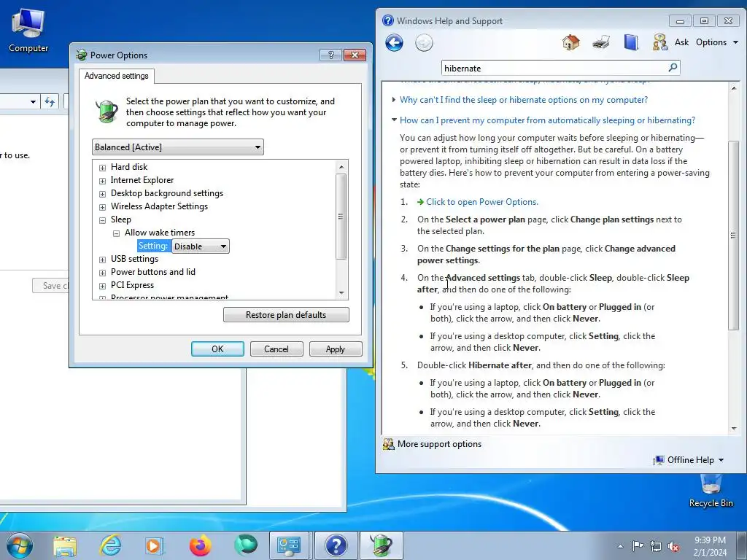Click the taskbar clock showing 9:39 PM
This screenshot has height=560, width=747.
pos(710,546)
